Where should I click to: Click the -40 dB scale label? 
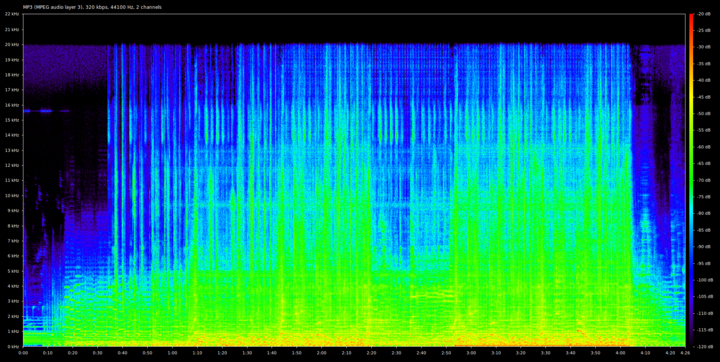[x=704, y=80]
